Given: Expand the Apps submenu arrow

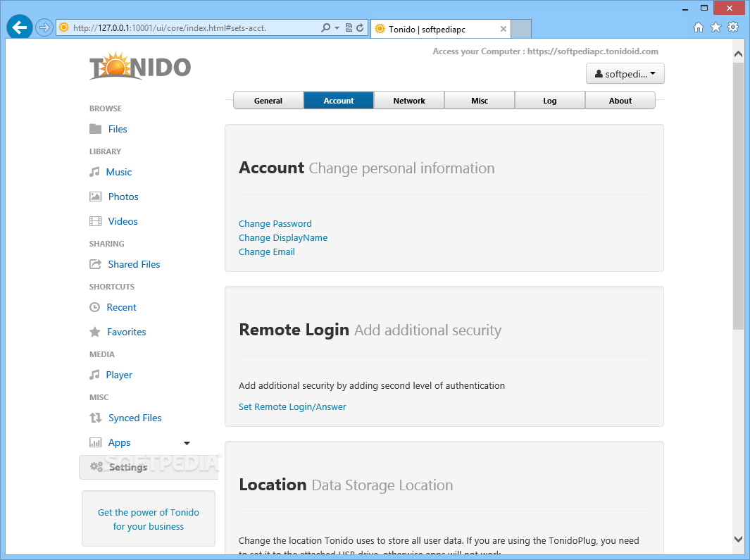Looking at the screenshot, I should 187,443.
